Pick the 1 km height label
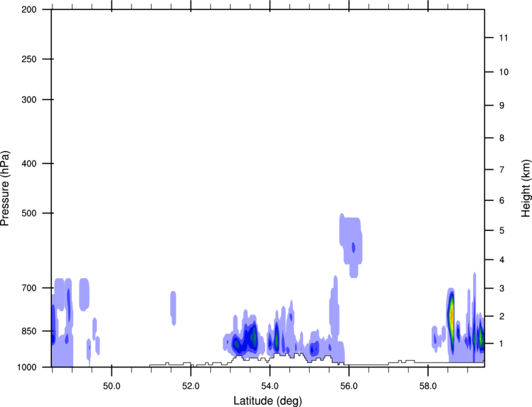Viewport: 532px width, 407px height. [501, 344]
